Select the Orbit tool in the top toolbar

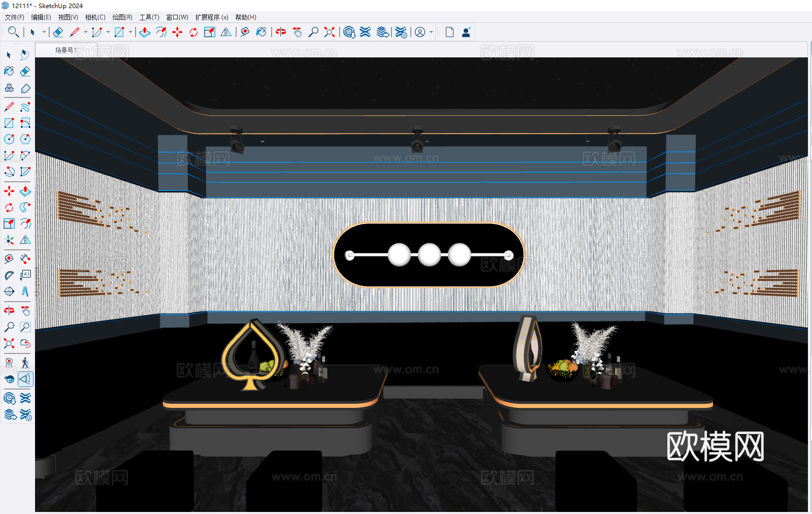click(281, 32)
